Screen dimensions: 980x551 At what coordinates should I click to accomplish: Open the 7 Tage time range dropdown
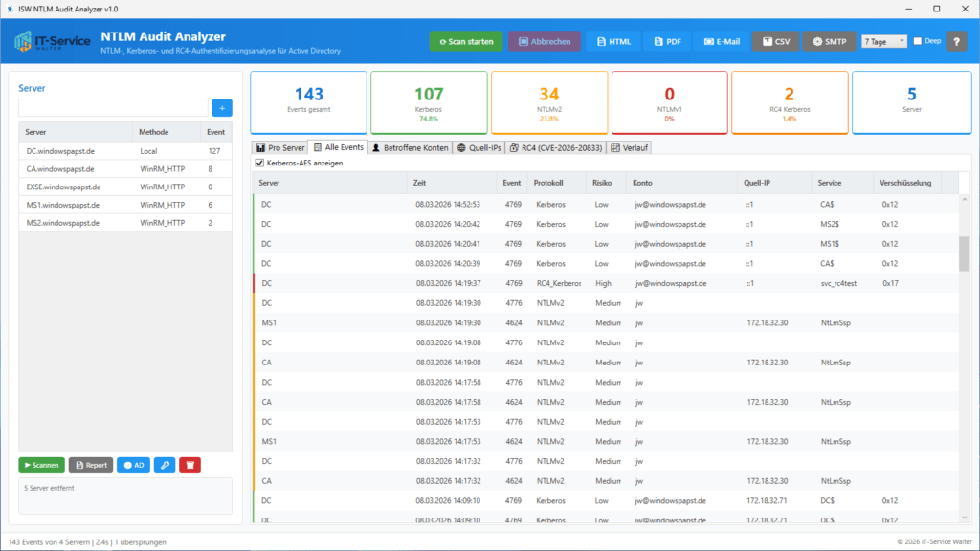883,42
